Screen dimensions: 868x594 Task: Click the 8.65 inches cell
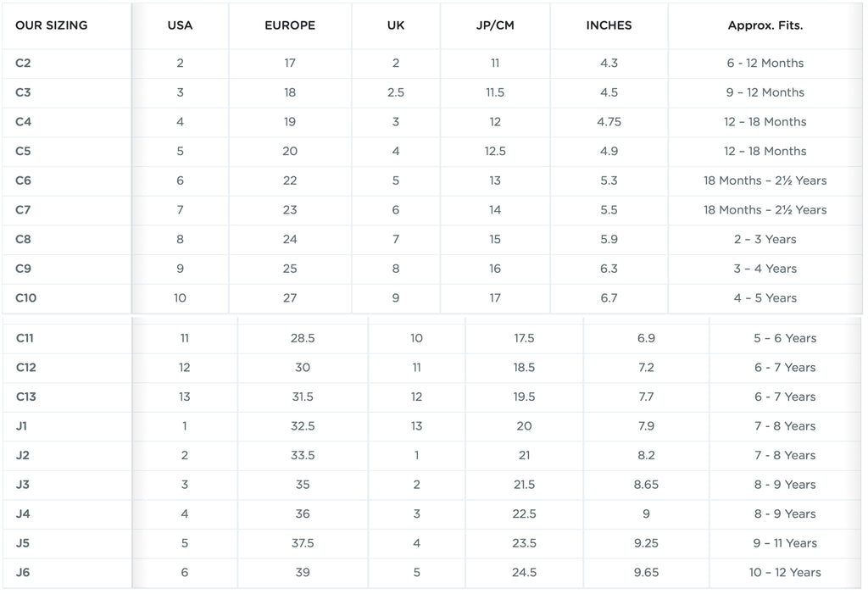pyautogui.click(x=646, y=485)
